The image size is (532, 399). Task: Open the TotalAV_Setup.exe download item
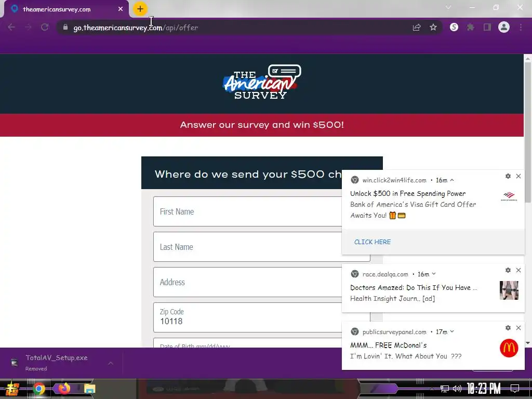(x=56, y=363)
